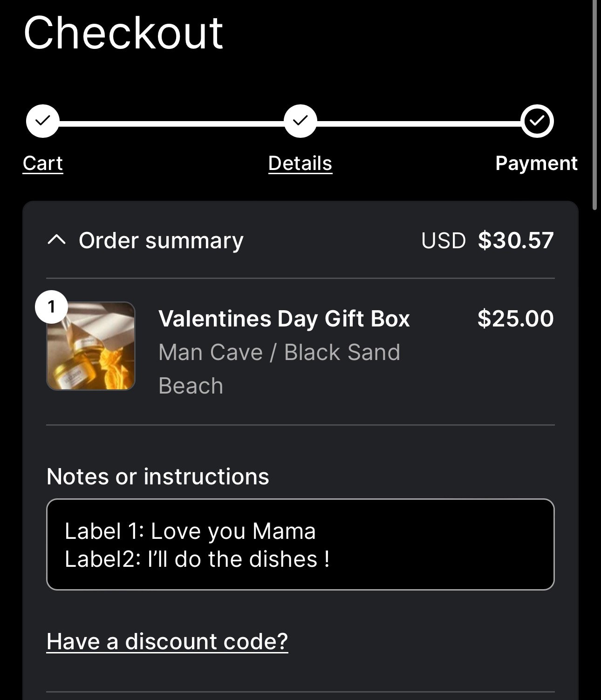The image size is (601, 700).
Task: Click the Checkout page heading
Action: (123, 33)
